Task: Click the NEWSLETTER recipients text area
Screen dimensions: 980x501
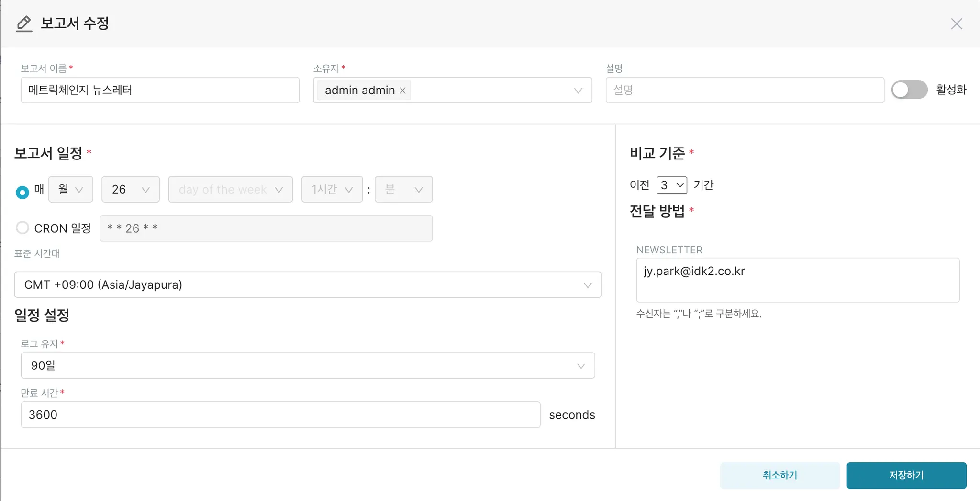Action: (797, 280)
